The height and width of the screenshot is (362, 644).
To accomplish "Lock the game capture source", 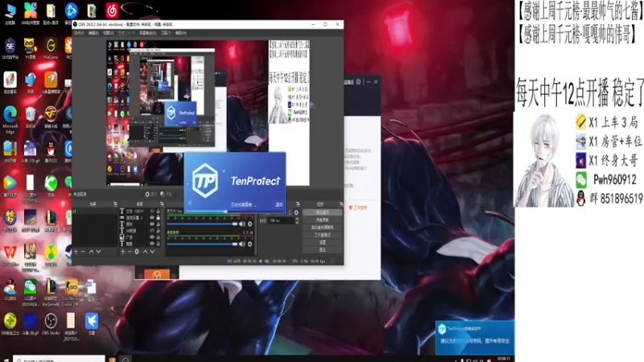I will (158, 217).
